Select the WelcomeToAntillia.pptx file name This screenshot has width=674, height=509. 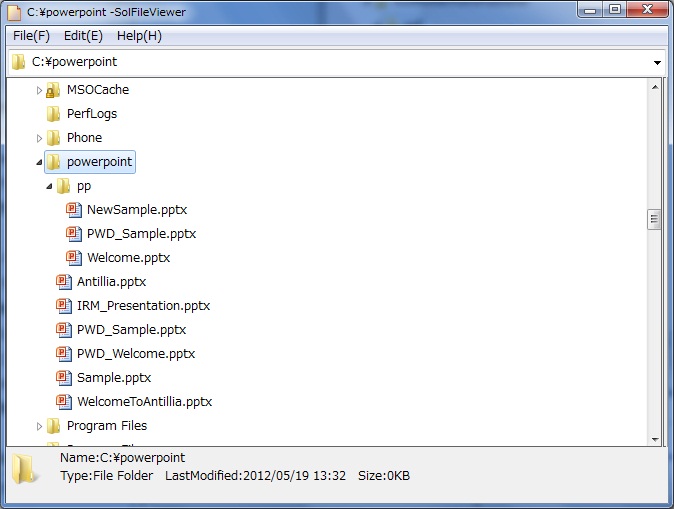point(144,402)
